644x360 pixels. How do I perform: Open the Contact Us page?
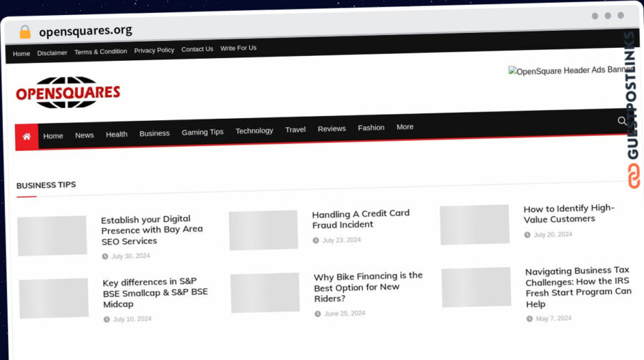197,49
